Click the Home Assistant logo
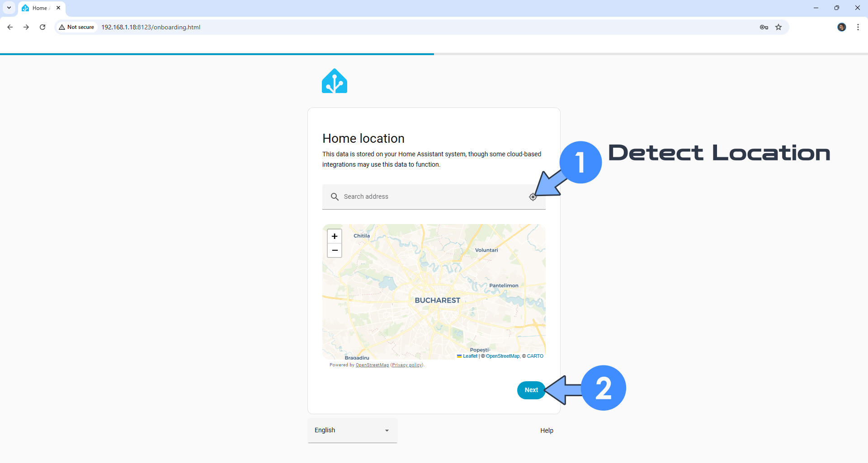Screen dimensions: 868x463 (335, 81)
